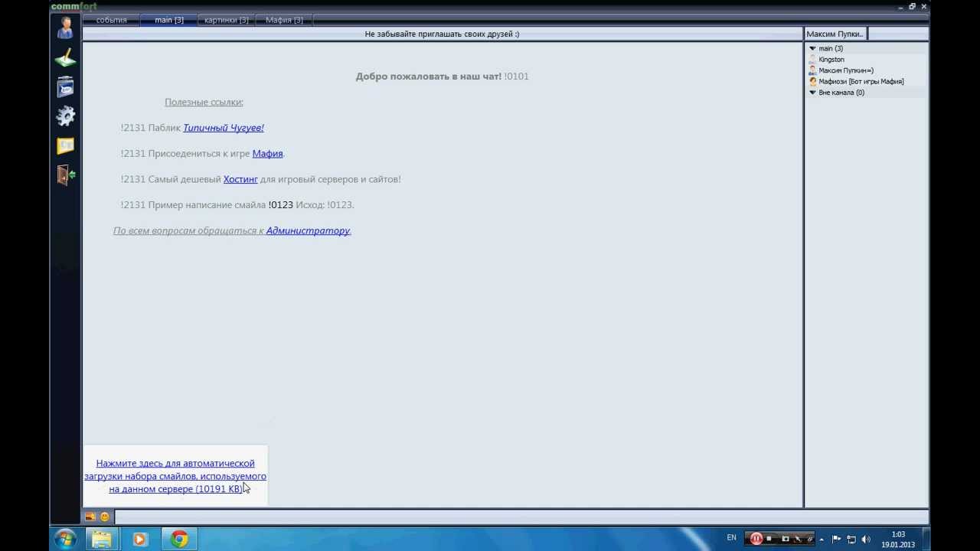
Task: Follow the Мафия game link
Action: (x=268, y=154)
